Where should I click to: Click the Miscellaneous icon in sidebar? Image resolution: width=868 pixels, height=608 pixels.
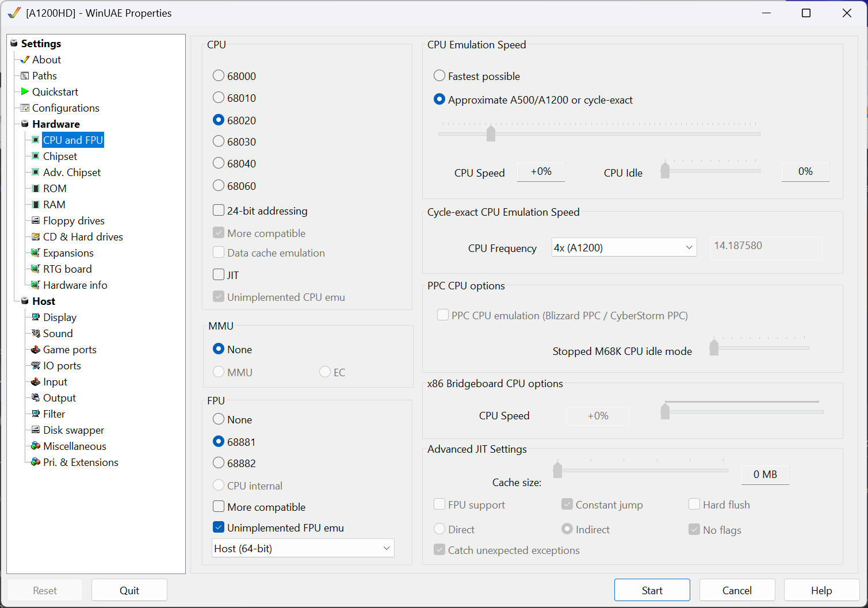point(36,446)
